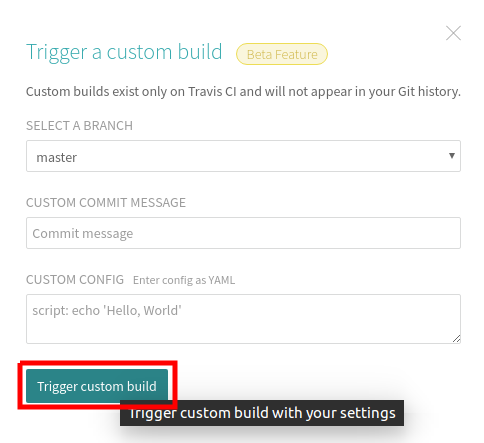
Task: Click empty area below the config placeholder
Action: pos(243,332)
